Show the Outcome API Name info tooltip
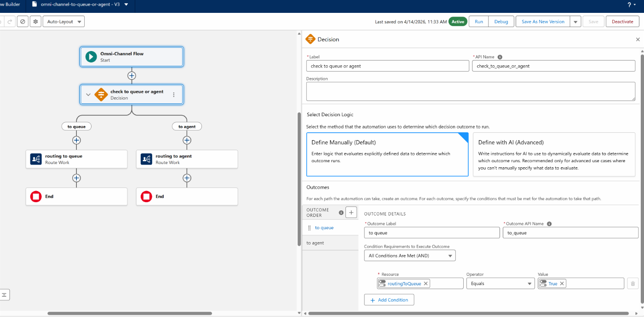 (x=549, y=224)
